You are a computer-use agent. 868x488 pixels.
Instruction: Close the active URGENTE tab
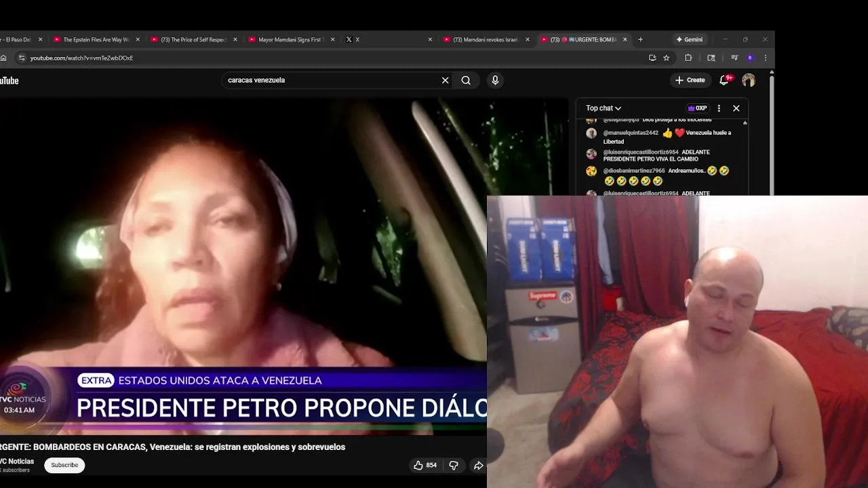(625, 39)
